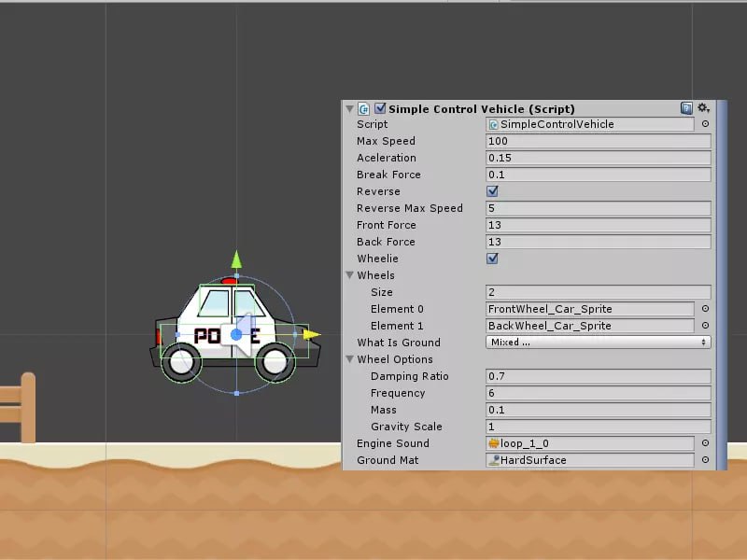
Task: Click the help icon on the script component
Action: (x=686, y=108)
